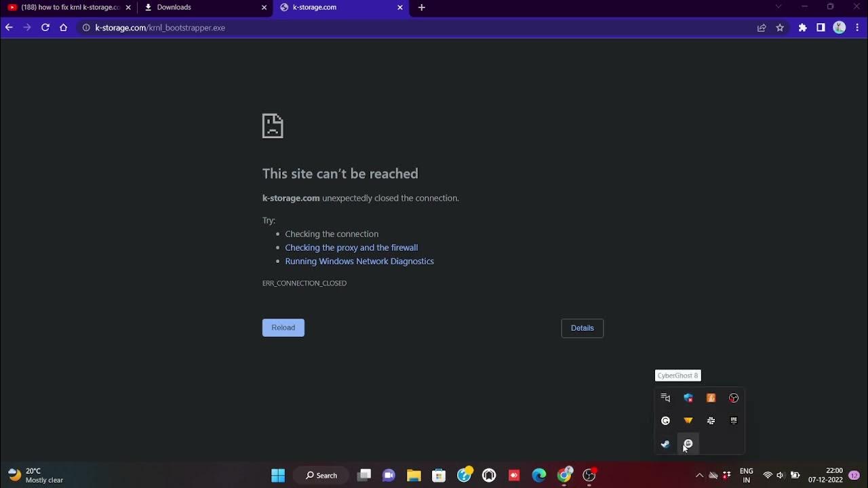Bookmark this page with star icon
This screenshot has width=868, height=488.
(780, 28)
